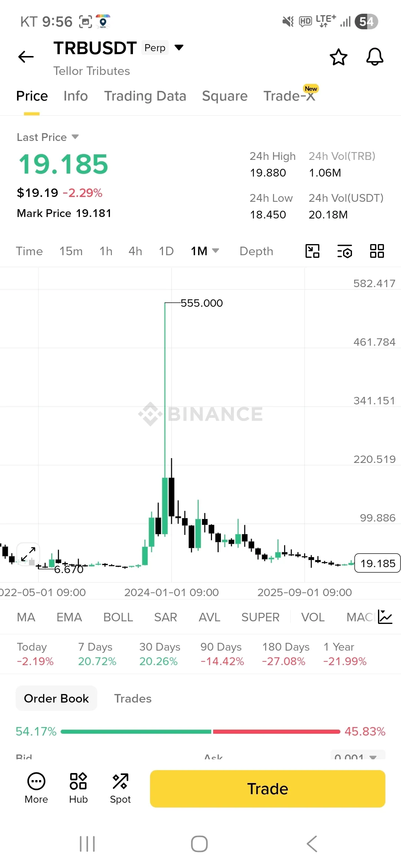The image size is (401, 868).
Task: Open chart drawing tools icon
Action: 312,251
